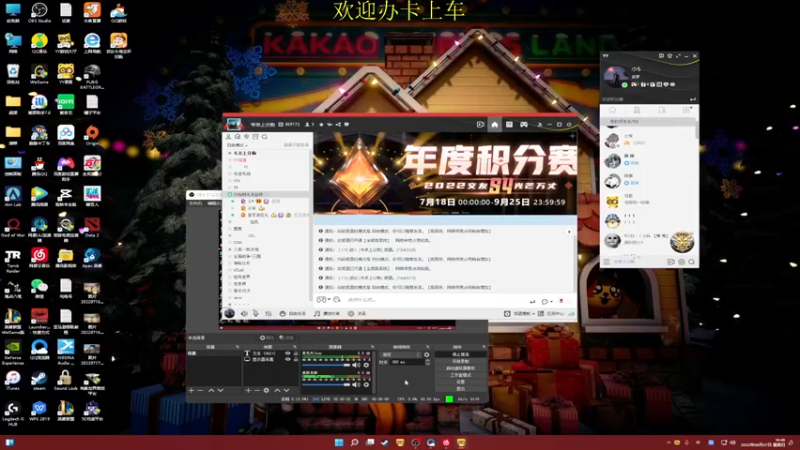Open source properties gear in OBS sources toolbar

coord(266,390)
